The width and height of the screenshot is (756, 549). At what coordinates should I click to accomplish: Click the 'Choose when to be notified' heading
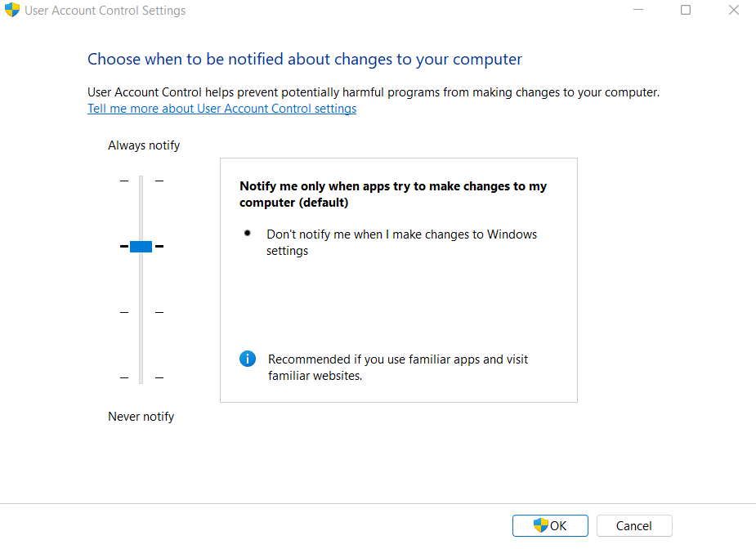tap(304, 59)
